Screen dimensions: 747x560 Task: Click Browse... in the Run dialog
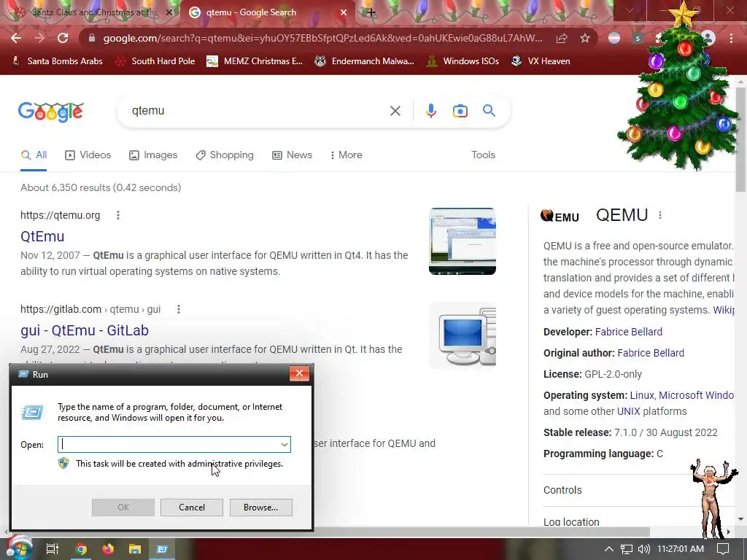tap(260, 507)
